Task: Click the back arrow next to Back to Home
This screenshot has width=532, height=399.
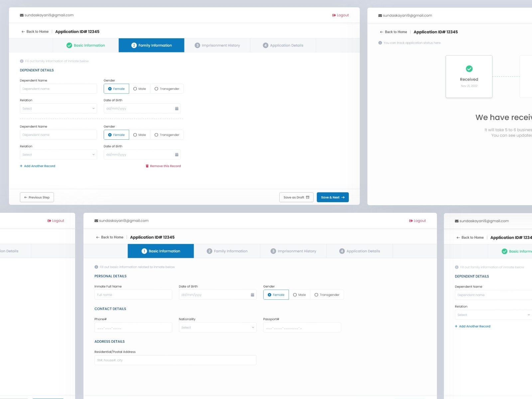Action: pos(23,31)
